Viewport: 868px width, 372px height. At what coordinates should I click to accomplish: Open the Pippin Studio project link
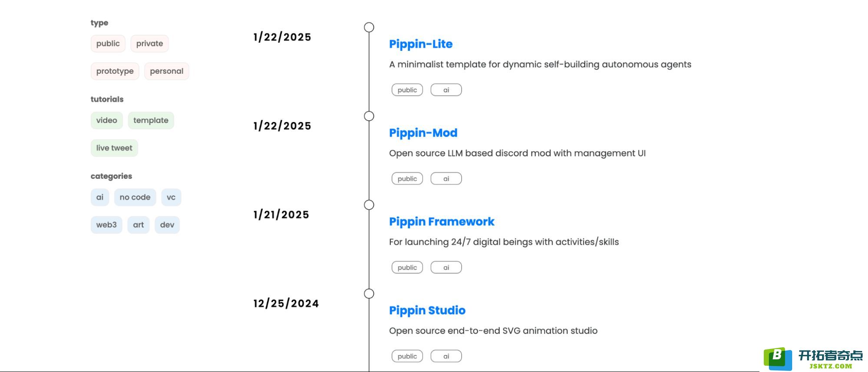coord(427,310)
